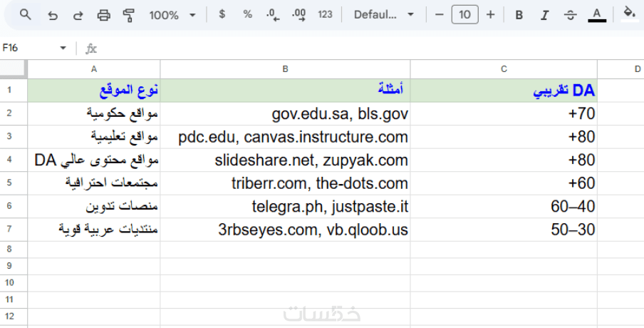This screenshot has width=644, height=328.
Task: Select cell '3rbseyes.com, vb.qloob.us'
Action: [285, 230]
